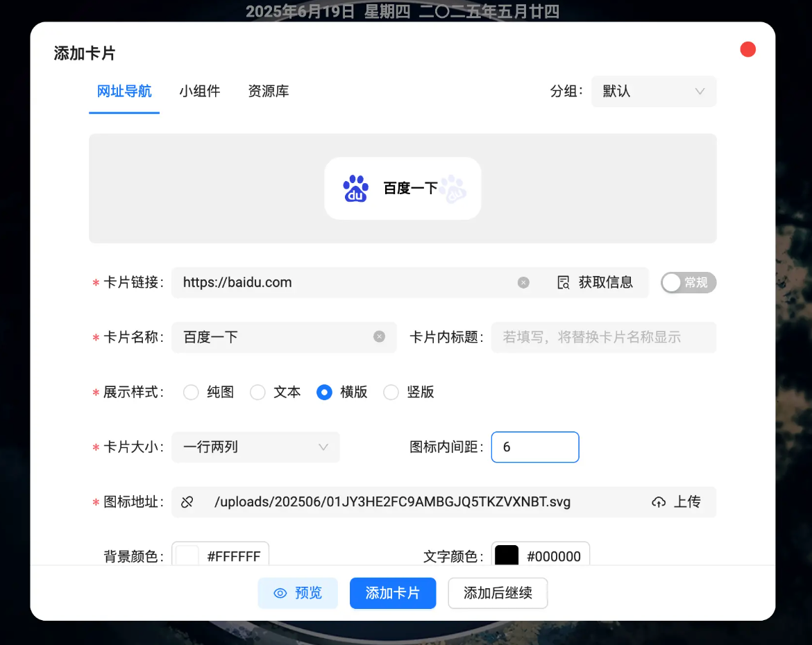This screenshot has width=812, height=645.
Task: Click the 预览 preview button
Action: 298,593
